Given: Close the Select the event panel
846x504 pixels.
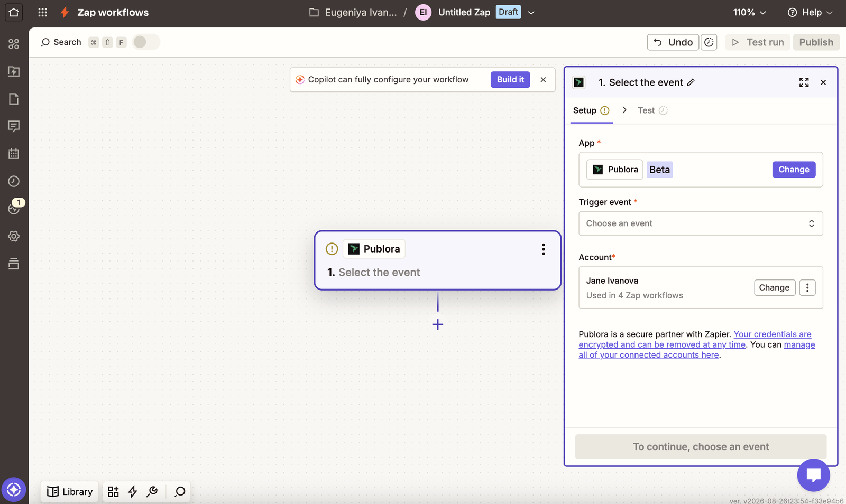Looking at the screenshot, I should 823,82.
